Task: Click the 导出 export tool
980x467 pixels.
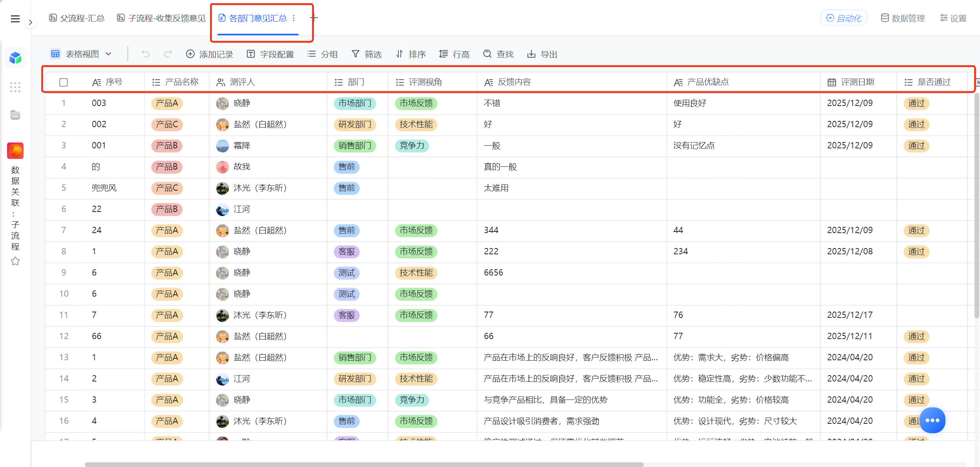Action: (x=542, y=54)
